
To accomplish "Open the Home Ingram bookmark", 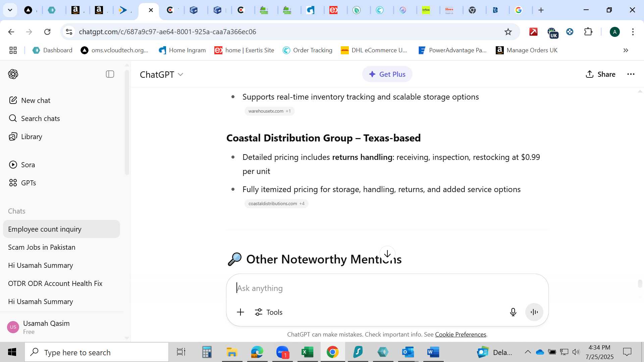I will [x=182, y=50].
